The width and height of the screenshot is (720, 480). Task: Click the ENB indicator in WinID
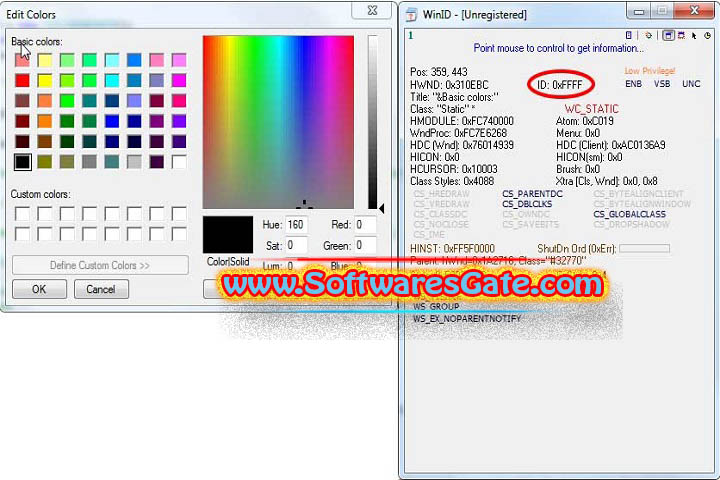(x=634, y=84)
